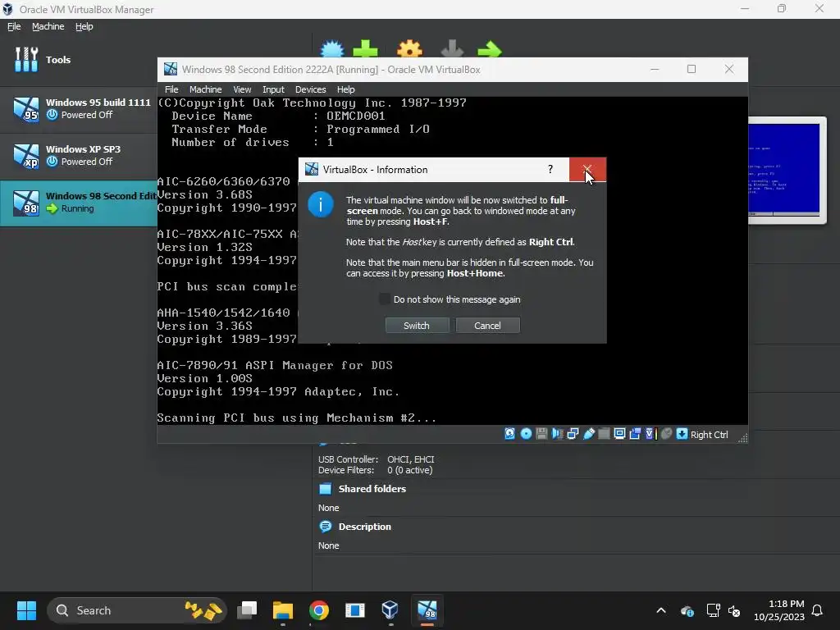Click the gray Discard down-arrow toolbar icon
Screen dimensions: 840x630
pyautogui.click(x=452, y=49)
